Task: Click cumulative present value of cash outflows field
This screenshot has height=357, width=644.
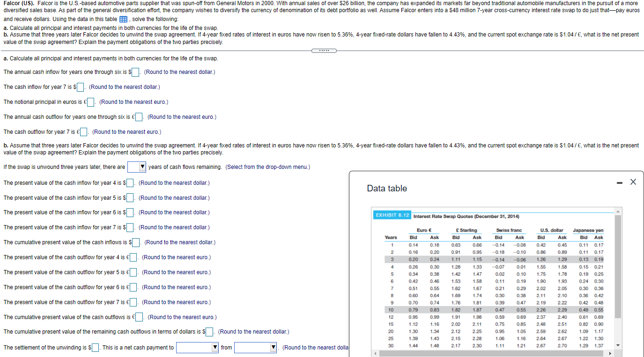Action: pyautogui.click(x=139, y=317)
